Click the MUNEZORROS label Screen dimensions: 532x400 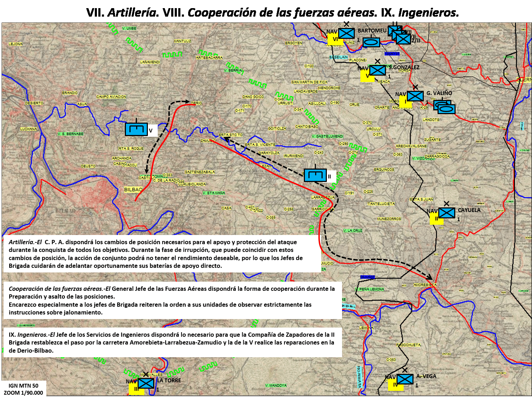coord(389,219)
